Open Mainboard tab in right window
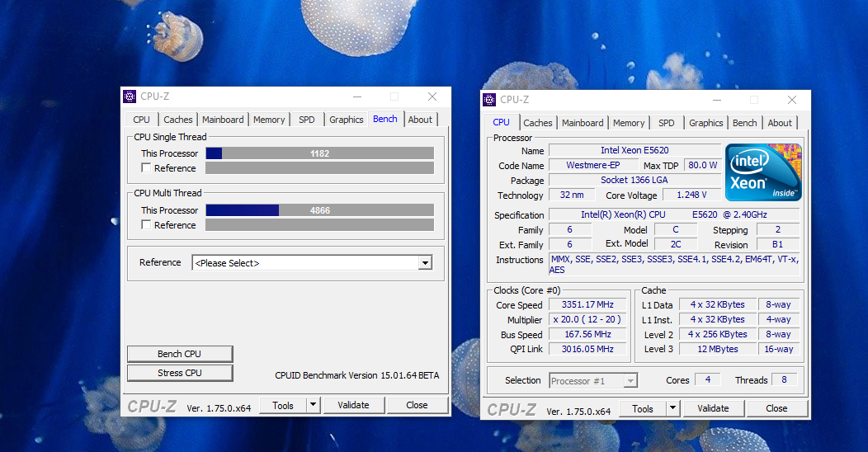 click(583, 123)
